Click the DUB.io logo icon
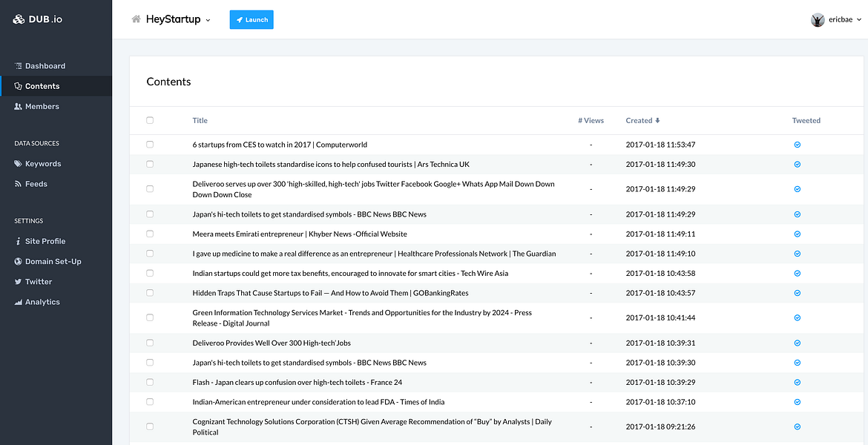 [19, 19]
